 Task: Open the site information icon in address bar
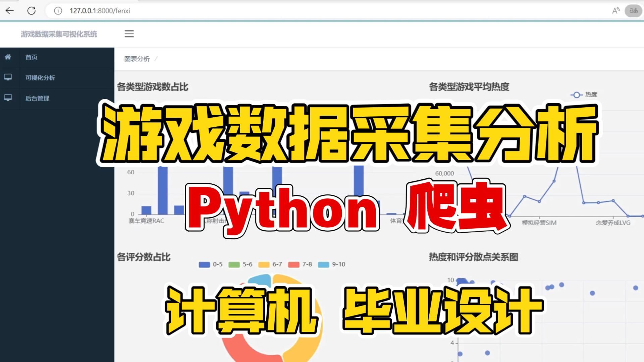coord(58,11)
